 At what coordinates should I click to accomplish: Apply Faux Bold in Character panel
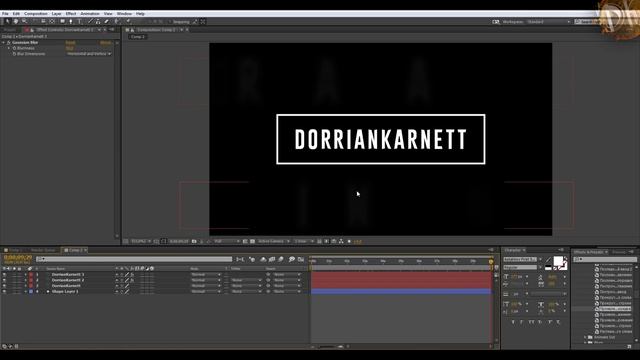point(513,322)
